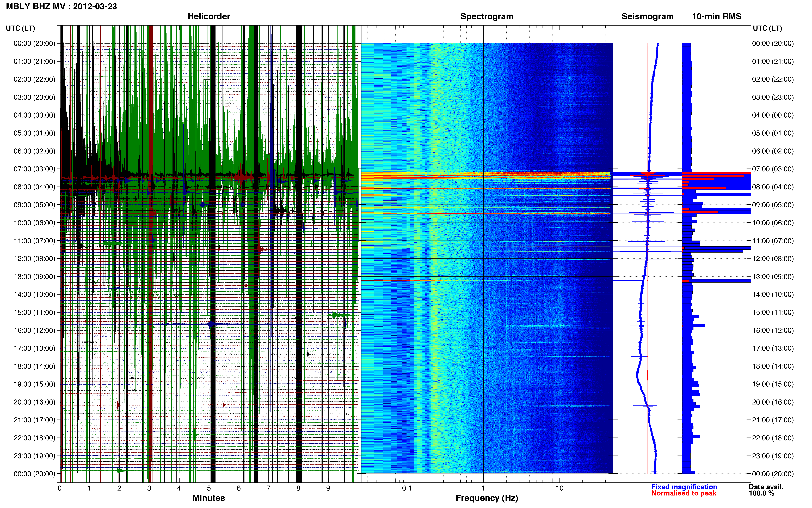Viewport: 812px width, 508px height.
Task: Click left-axis time label 15:00 (11:00)
Action: (34, 312)
